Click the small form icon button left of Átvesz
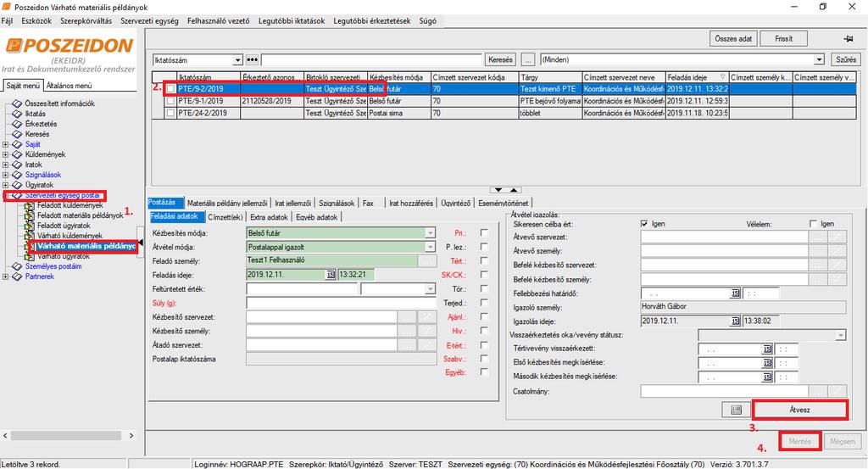The image size is (868, 469). click(737, 410)
